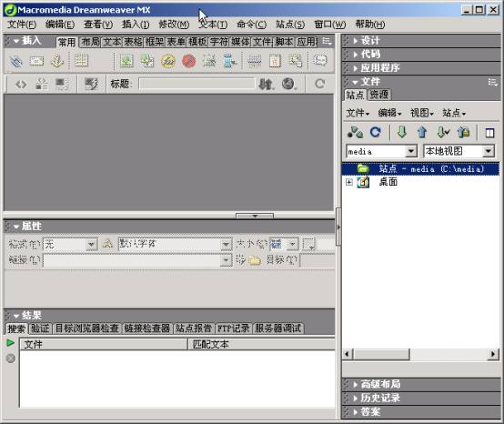Click the red Flash insert icon
504x424 pixels.
pyautogui.click(x=188, y=61)
